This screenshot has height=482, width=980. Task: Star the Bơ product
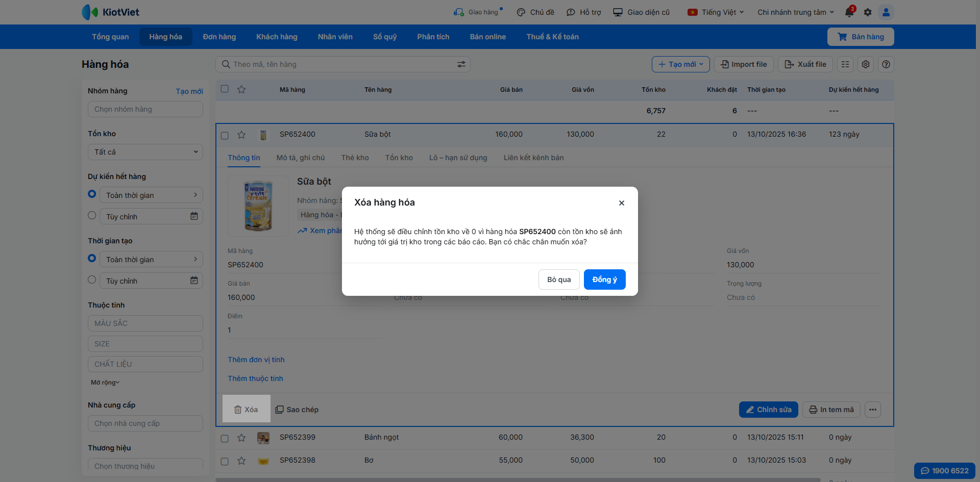coord(241,461)
